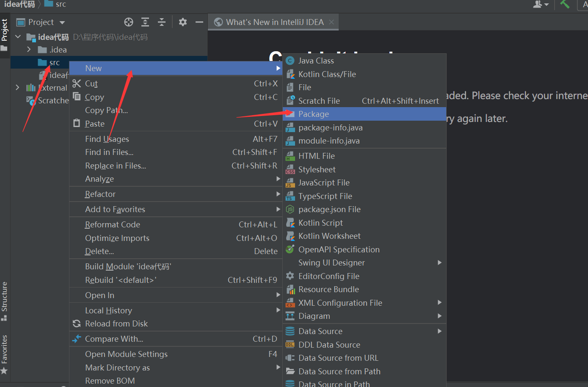The width and height of the screenshot is (588, 387).
Task: Select Delete entry in context menu
Action: coord(176,251)
